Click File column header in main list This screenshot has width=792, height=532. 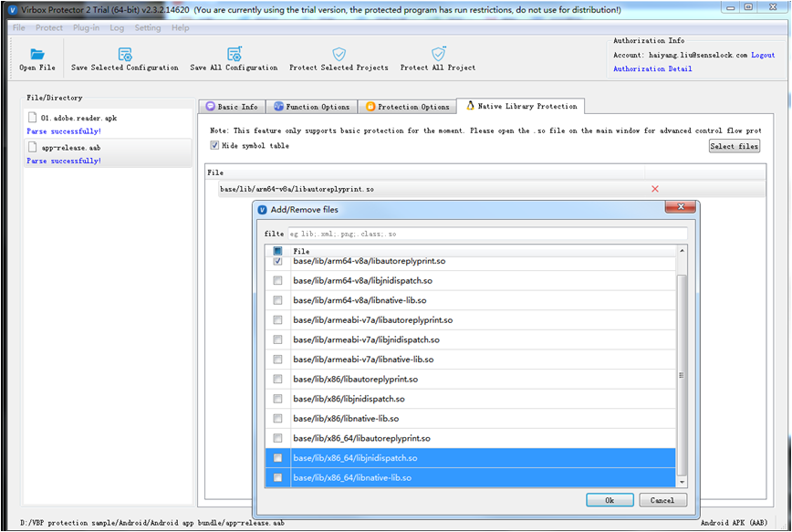pyautogui.click(x=215, y=172)
